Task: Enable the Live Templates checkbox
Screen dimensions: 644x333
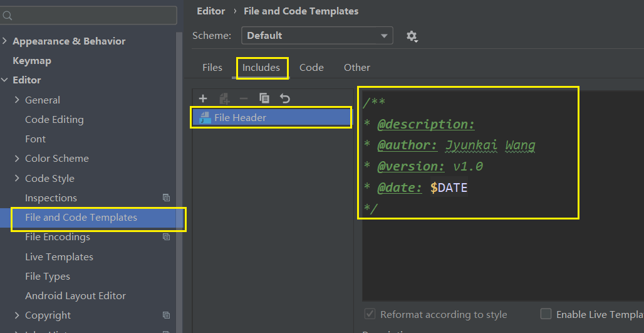Action: click(x=546, y=314)
